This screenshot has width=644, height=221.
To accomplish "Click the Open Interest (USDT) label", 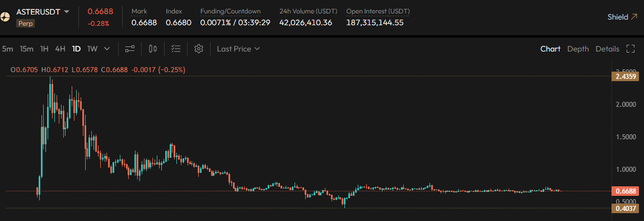I will click(378, 11).
